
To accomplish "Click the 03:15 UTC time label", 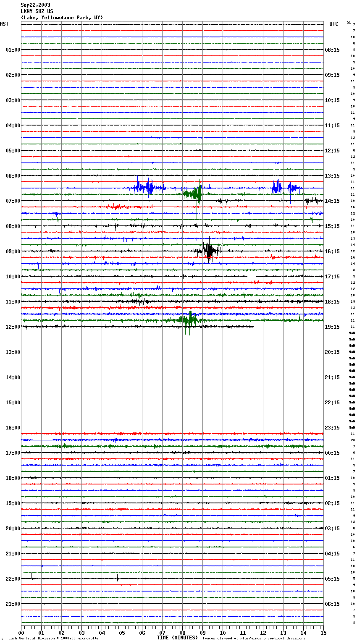I will click(x=332, y=529).
